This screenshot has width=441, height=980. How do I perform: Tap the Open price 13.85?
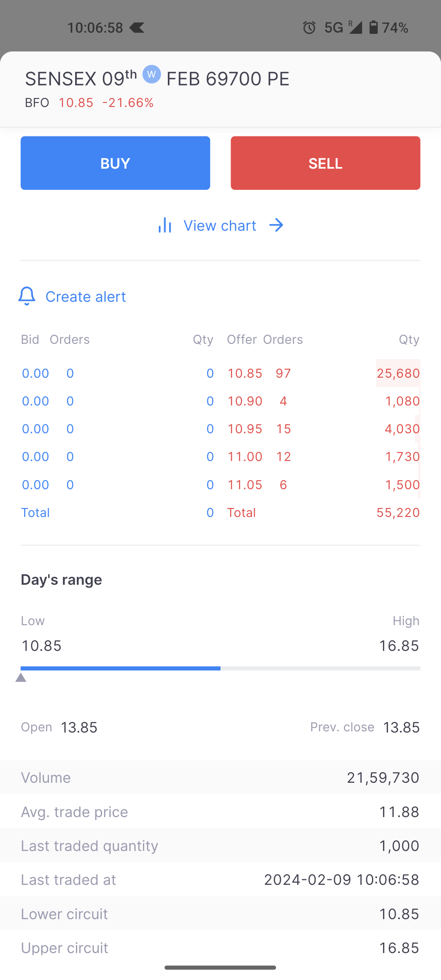point(79,727)
